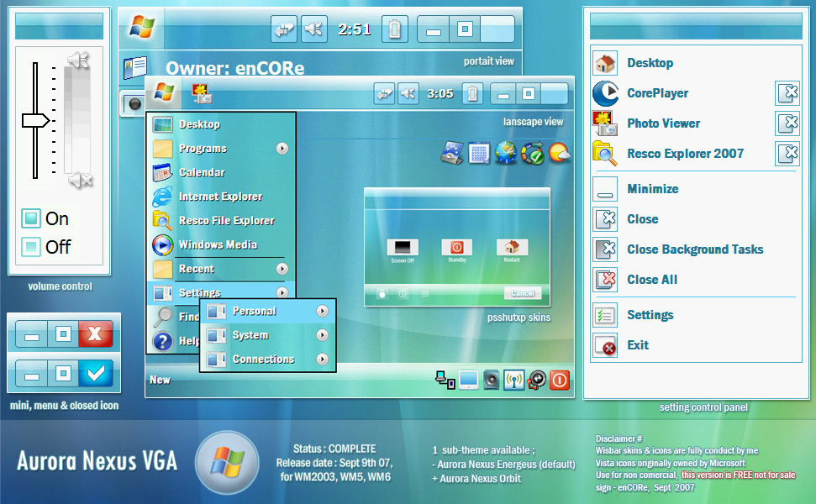The image size is (816, 504).
Task: Click the large round Windows orb logo
Action: [x=227, y=462]
